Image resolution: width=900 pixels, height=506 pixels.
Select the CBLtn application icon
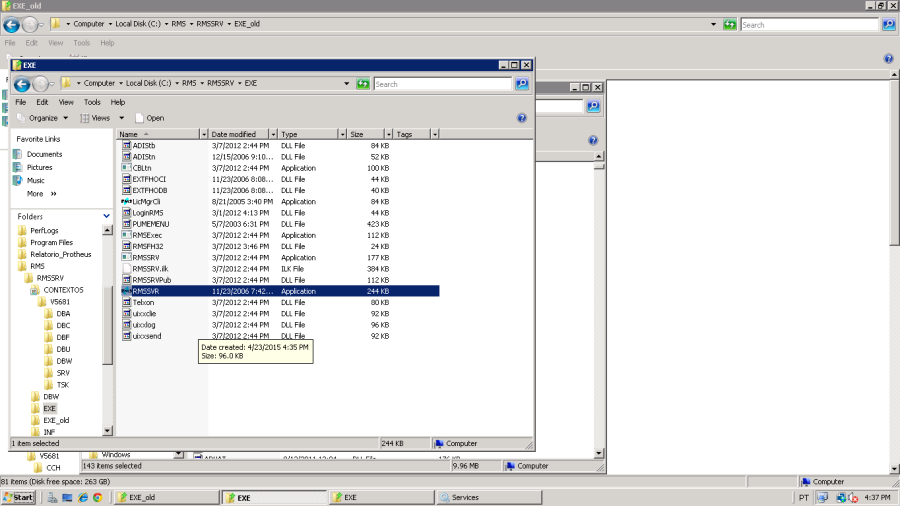126,168
